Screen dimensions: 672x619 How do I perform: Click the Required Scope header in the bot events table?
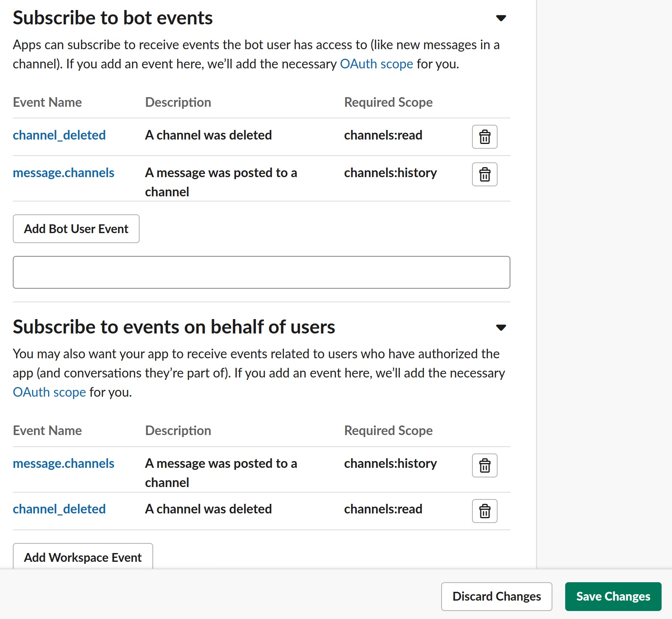388,102
